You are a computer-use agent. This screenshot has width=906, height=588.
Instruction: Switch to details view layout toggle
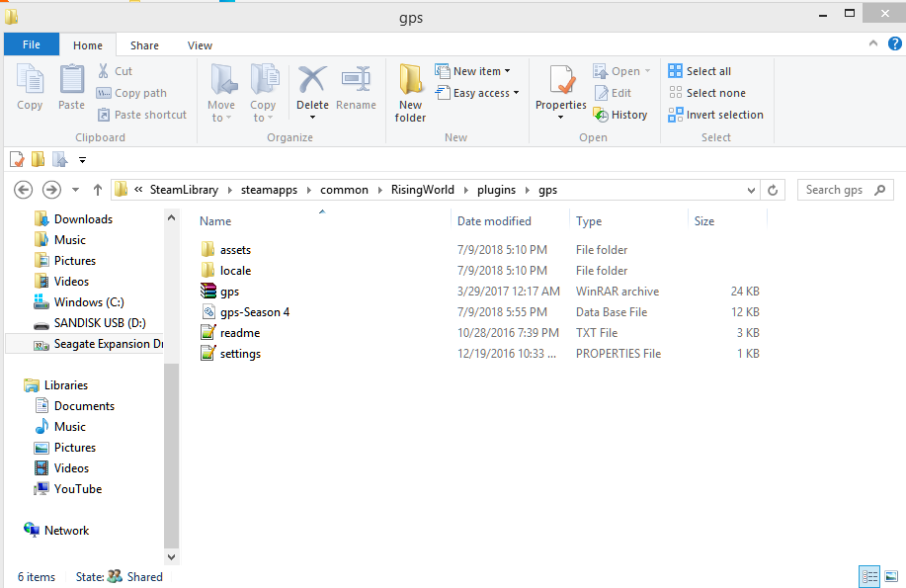(x=869, y=576)
